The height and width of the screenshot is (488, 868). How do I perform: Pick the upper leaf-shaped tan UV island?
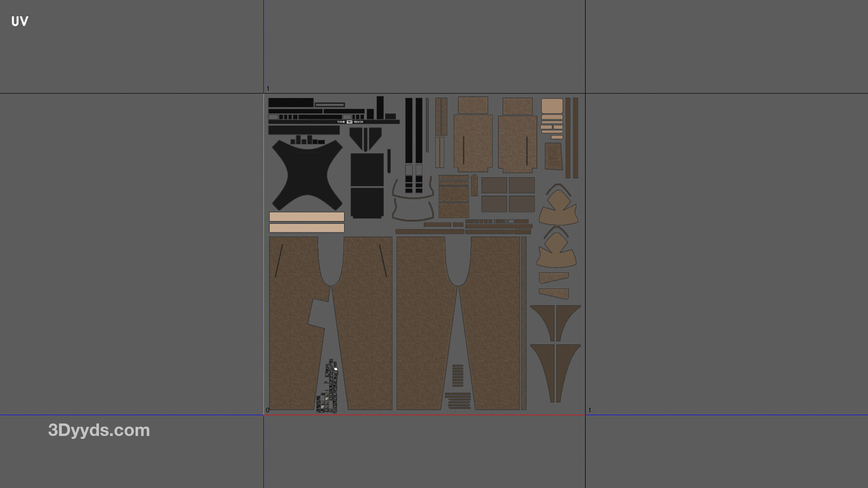click(x=558, y=209)
